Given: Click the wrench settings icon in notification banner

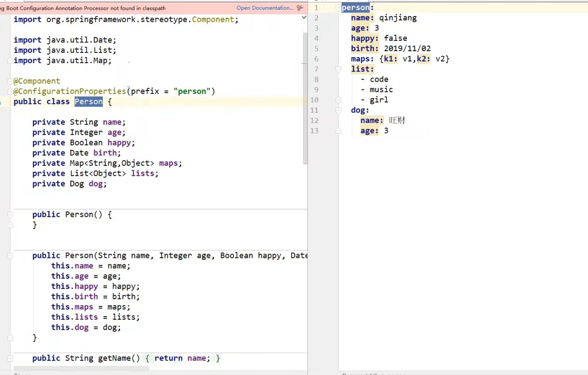Looking at the screenshot, I should click(300, 8).
